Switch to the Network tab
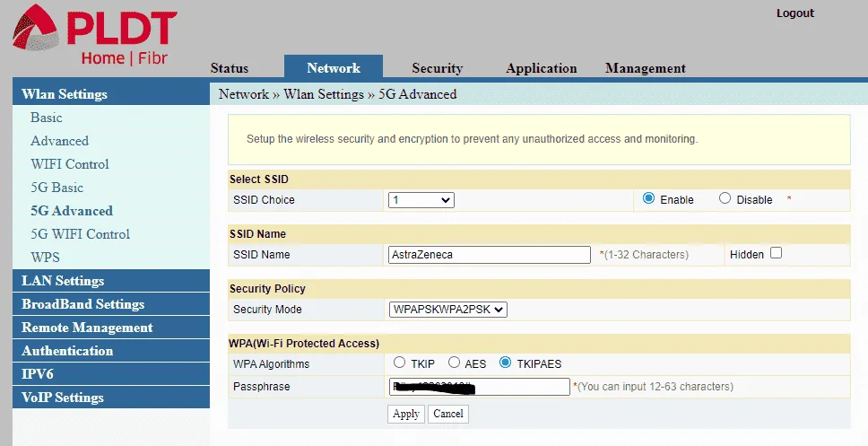This screenshot has height=446, width=868. 334,67
